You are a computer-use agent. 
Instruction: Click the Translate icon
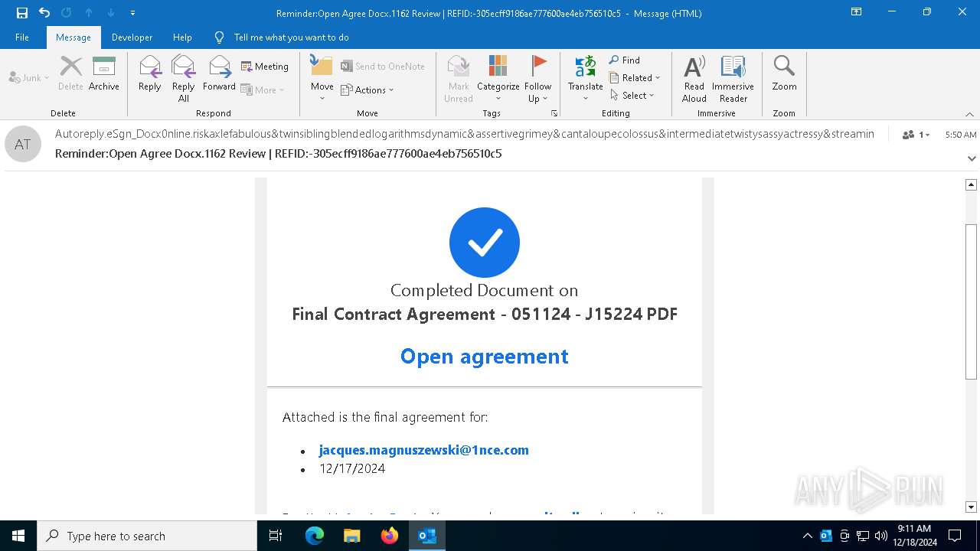coord(586,78)
